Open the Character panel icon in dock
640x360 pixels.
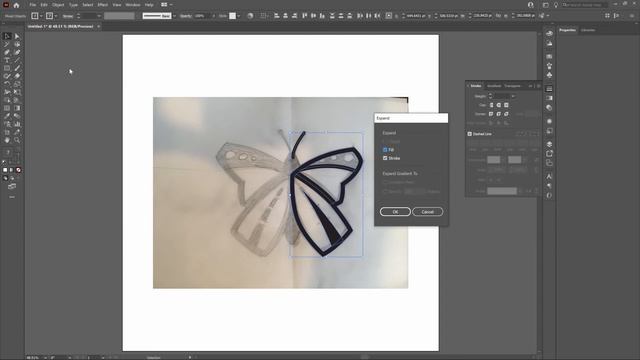(x=549, y=176)
